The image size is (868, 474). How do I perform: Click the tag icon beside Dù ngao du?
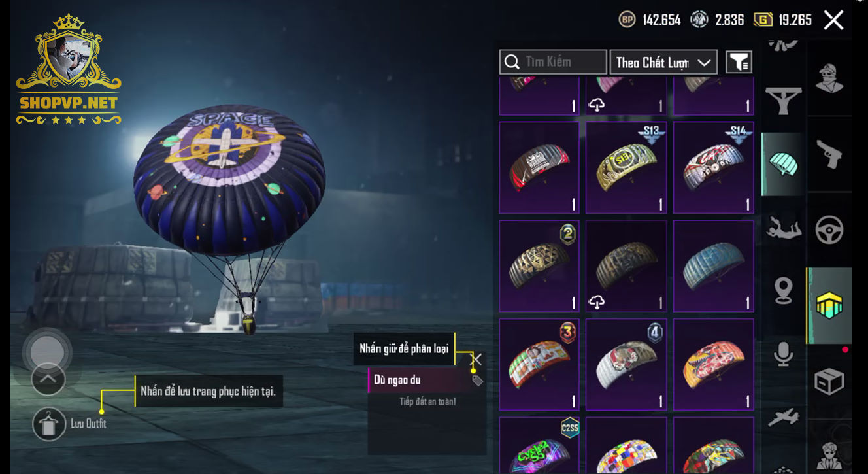[478, 381]
